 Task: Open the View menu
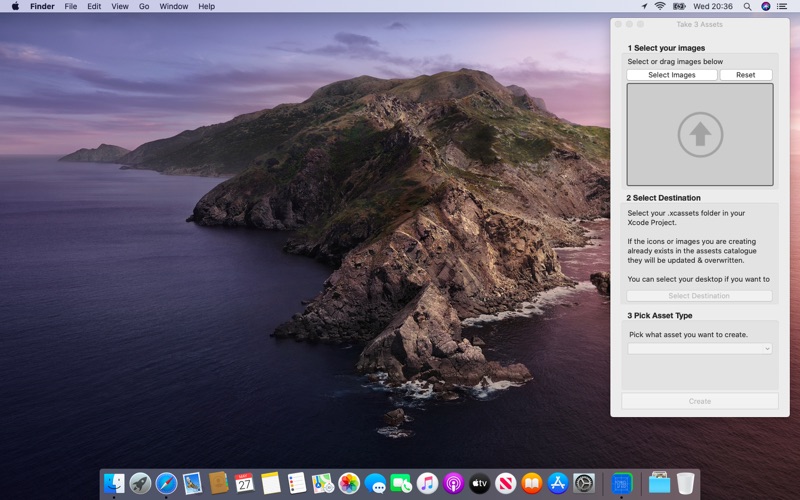coord(120,6)
